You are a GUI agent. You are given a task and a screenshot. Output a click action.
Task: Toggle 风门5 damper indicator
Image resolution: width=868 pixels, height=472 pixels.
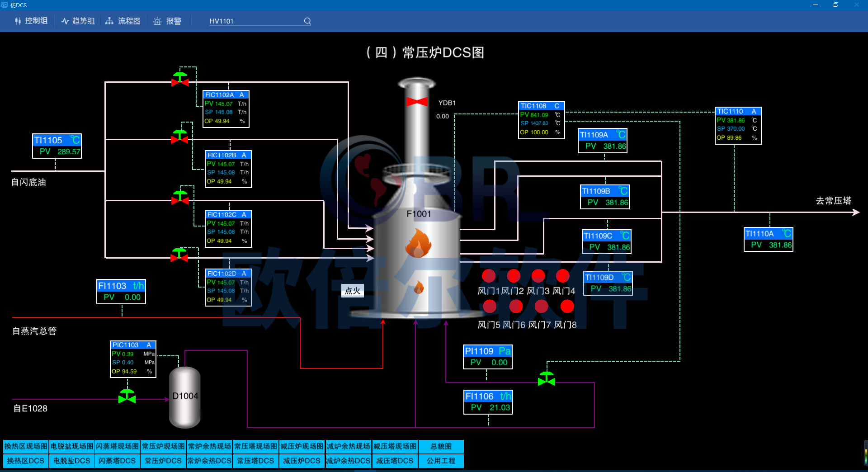click(x=490, y=307)
